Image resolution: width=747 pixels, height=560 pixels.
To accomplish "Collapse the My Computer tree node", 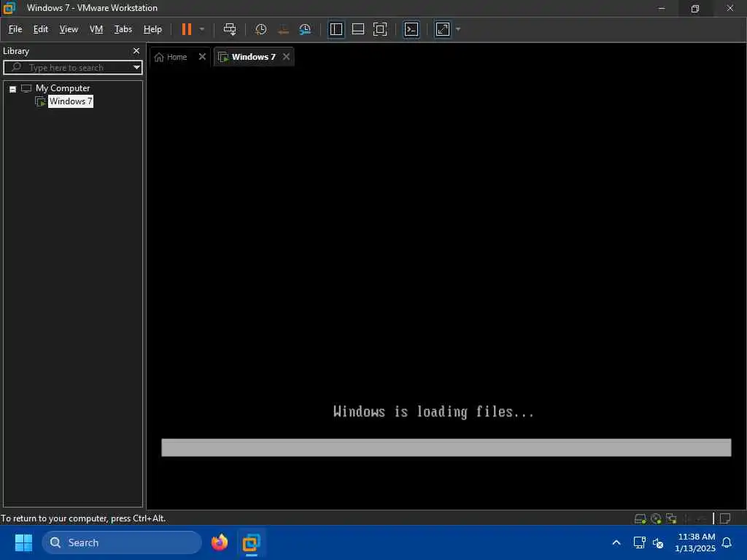I will click(13, 89).
